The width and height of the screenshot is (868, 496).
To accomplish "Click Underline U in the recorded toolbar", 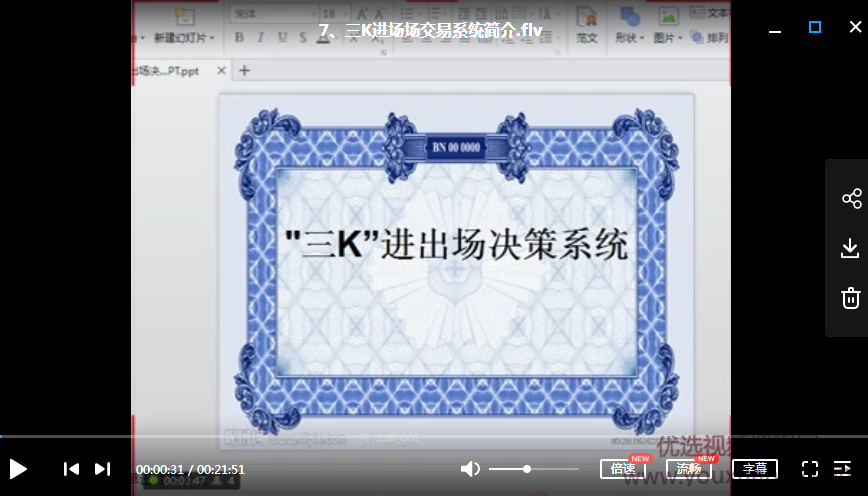I will [282, 37].
